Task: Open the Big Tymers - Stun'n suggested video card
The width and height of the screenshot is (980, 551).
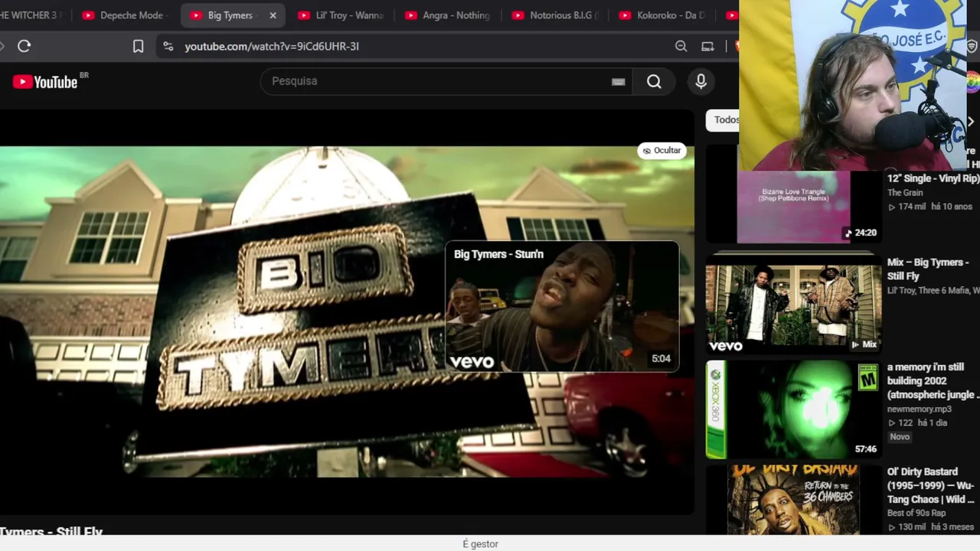Action: tap(562, 306)
